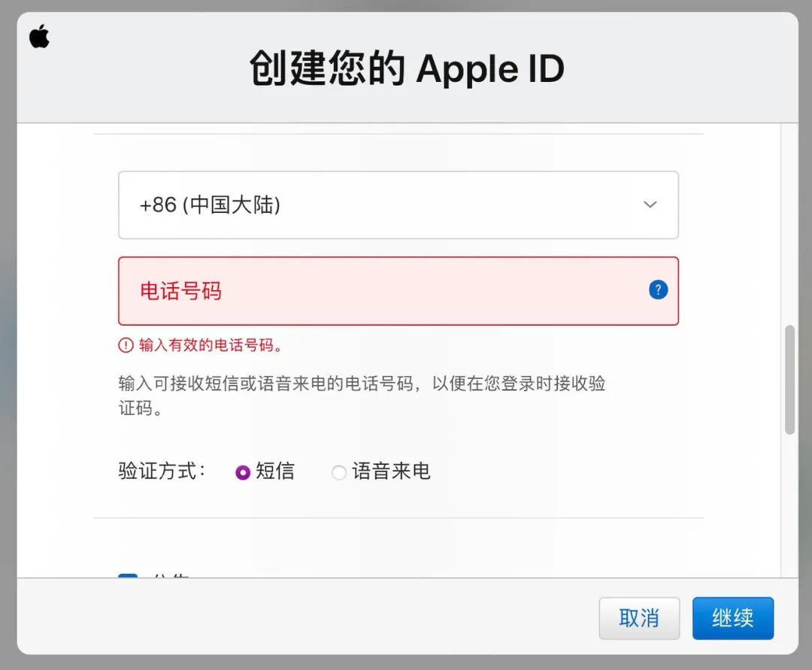
Task: Open the +86 (中国大陆) country code dropdown
Action: point(398,205)
